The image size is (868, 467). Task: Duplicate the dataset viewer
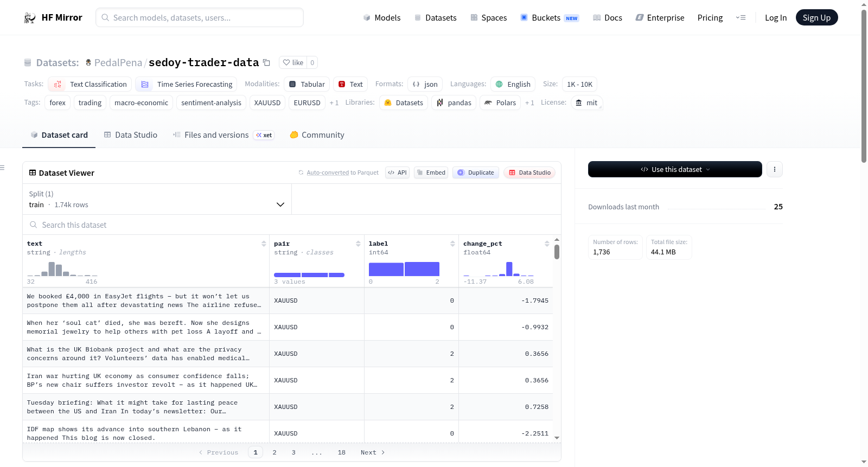[476, 172]
